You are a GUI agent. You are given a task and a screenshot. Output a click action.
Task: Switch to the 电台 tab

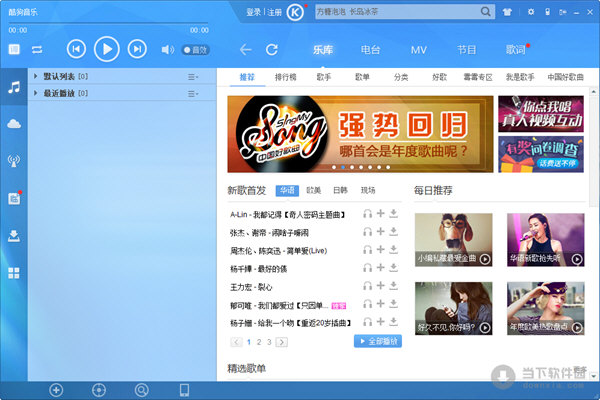coord(370,50)
